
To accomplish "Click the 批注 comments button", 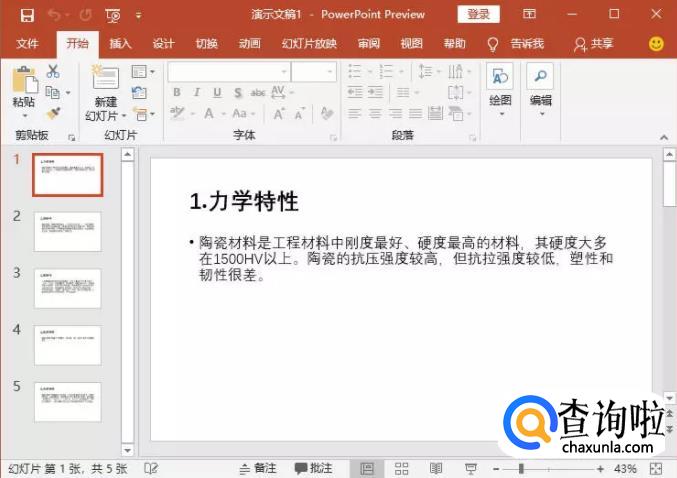I will (x=313, y=469).
